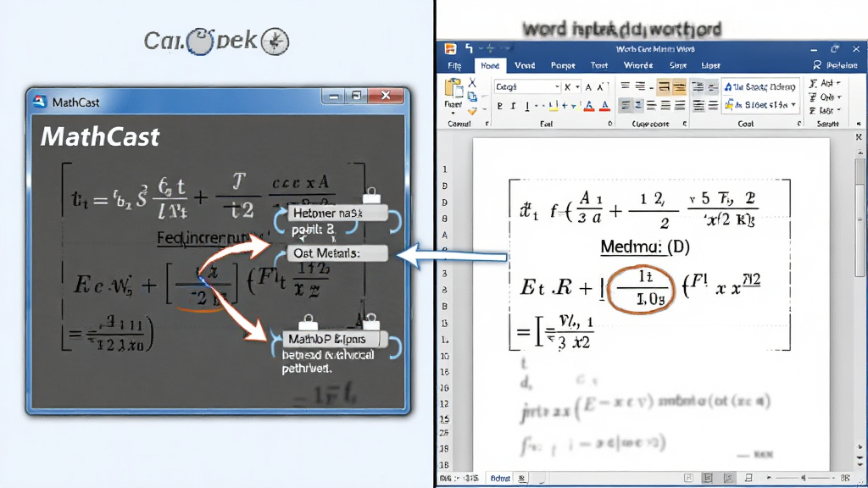Click the Peleine search box in Word
This screenshot has width=868, height=488.
click(837, 65)
